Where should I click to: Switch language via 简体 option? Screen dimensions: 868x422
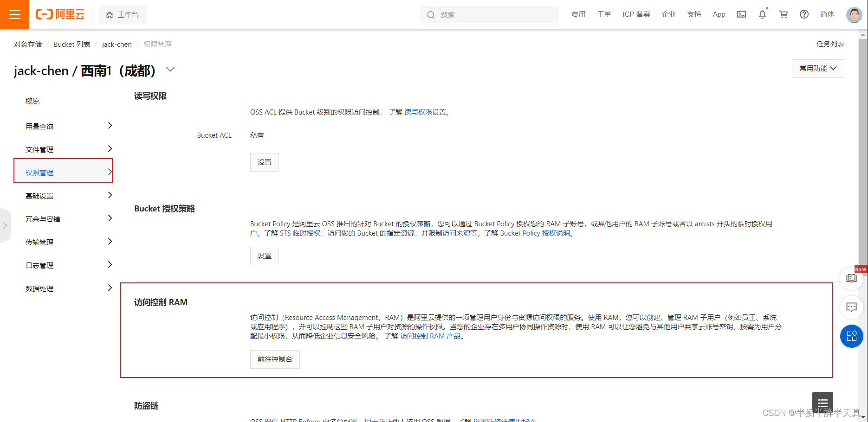(827, 14)
